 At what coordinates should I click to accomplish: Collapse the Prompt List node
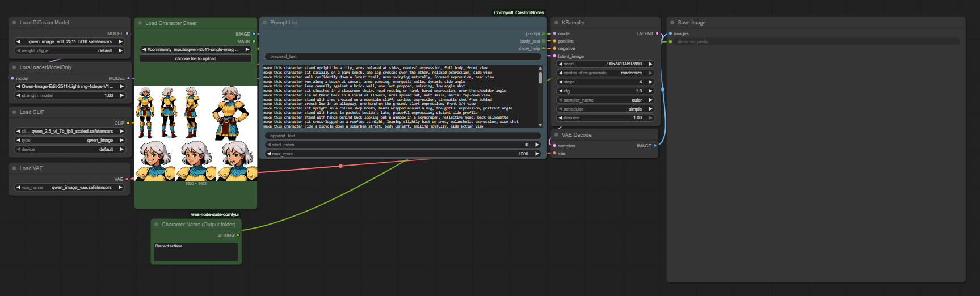click(265, 23)
